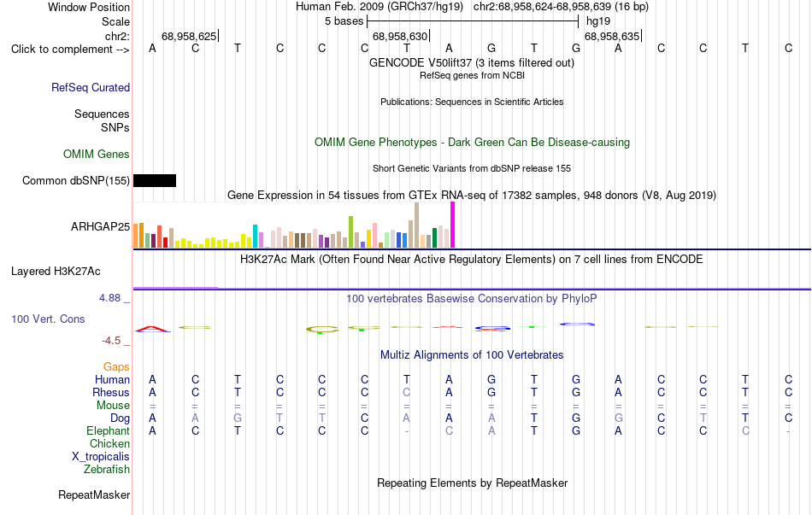This screenshot has height=515, width=812.
Task: Click 'Short Genetic Variants from dbSNP release 155'
Action: click(472, 169)
